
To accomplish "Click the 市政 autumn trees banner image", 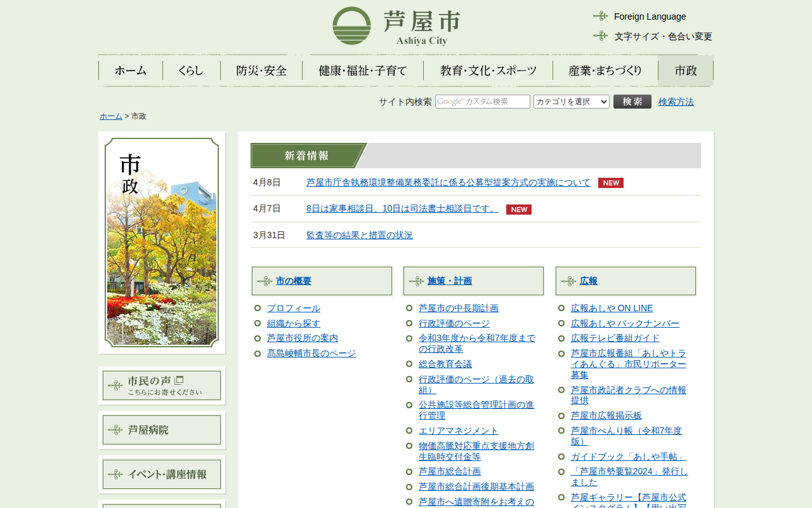I will [162, 243].
